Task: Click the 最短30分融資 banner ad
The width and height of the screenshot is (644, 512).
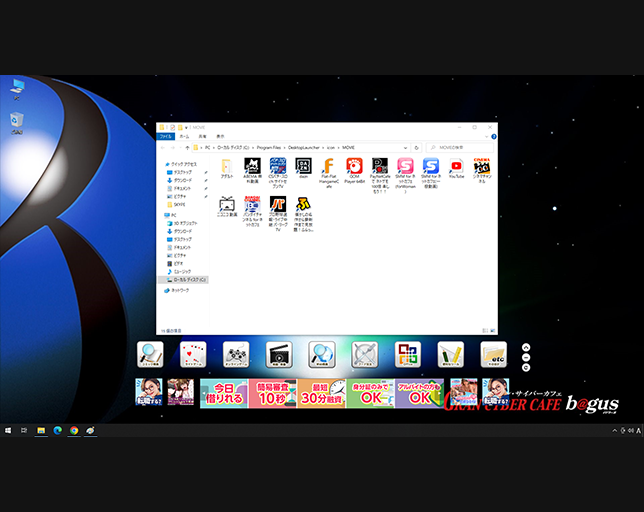Action: click(x=322, y=393)
